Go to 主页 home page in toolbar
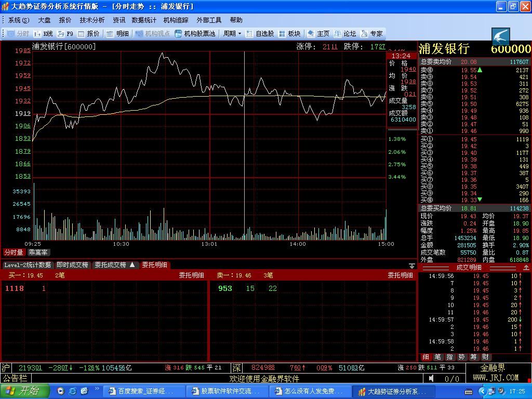 pos(318,34)
